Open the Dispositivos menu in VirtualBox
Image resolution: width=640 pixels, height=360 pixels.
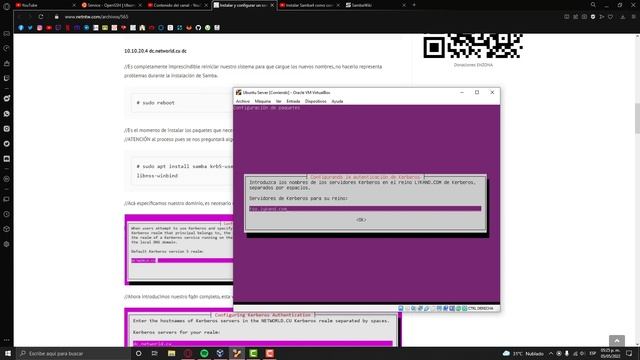316,101
